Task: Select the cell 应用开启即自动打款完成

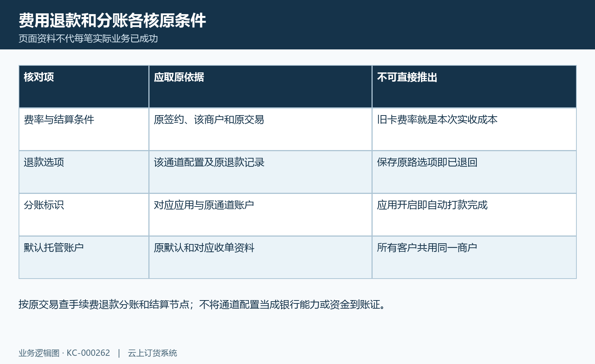Action: (474, 215)
